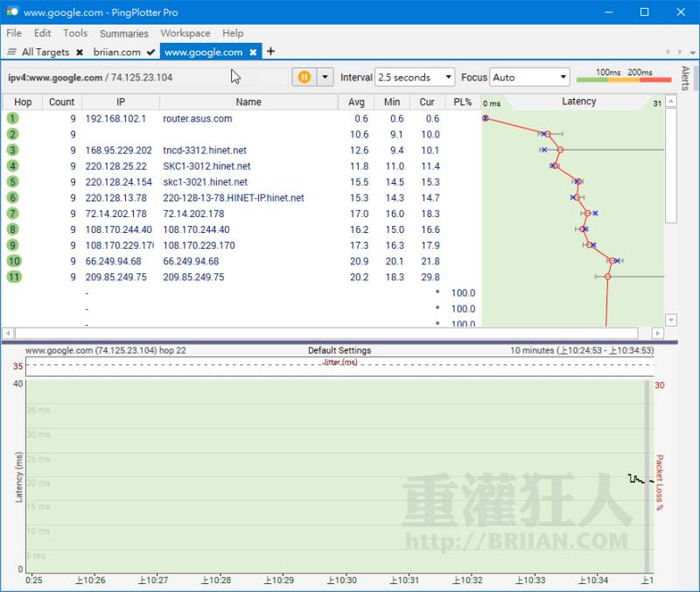Open the Focus Auto dropdown
This screenshot has height=592, width=700.
pyautogui.click(x=529, y=77)
